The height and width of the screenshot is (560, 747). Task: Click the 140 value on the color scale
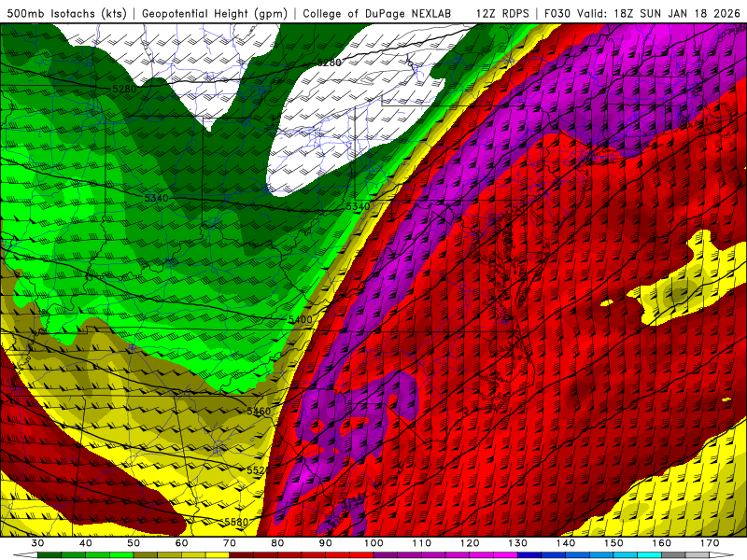tap(566, 543)
